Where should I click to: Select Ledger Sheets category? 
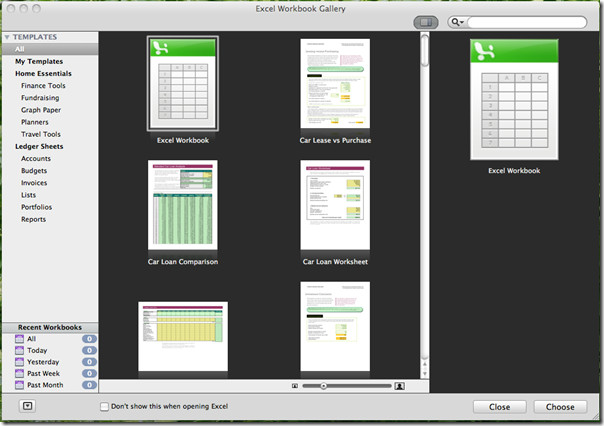tap(39, 146)
